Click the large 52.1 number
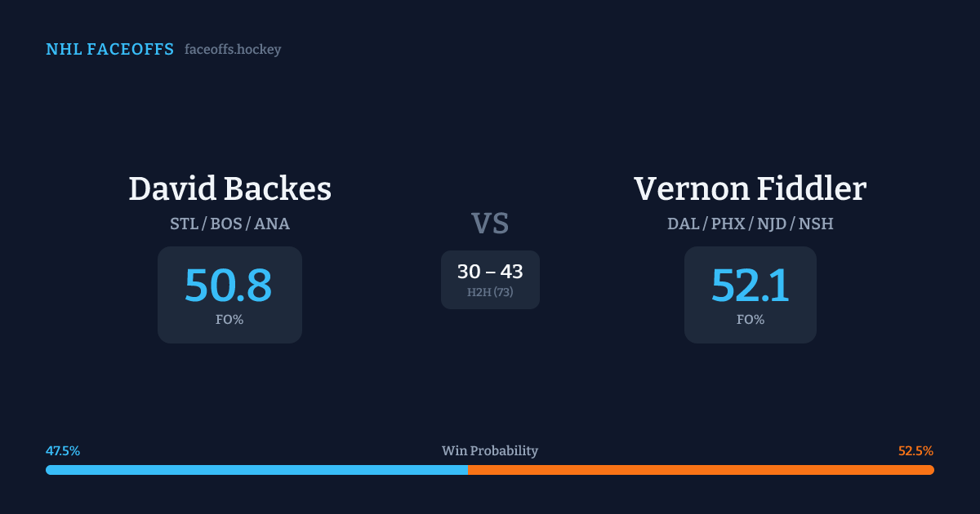This screenshot has width=980, height=514. point(750,286)
